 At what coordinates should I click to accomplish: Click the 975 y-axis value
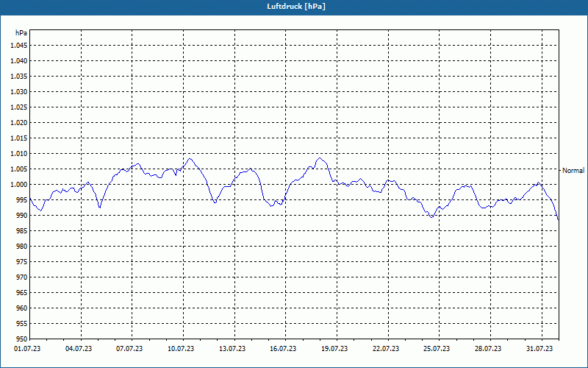[23, 262]
